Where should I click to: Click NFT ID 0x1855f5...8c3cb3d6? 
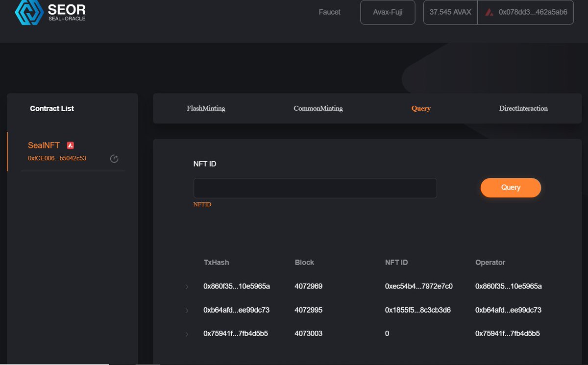coord(418,310)
